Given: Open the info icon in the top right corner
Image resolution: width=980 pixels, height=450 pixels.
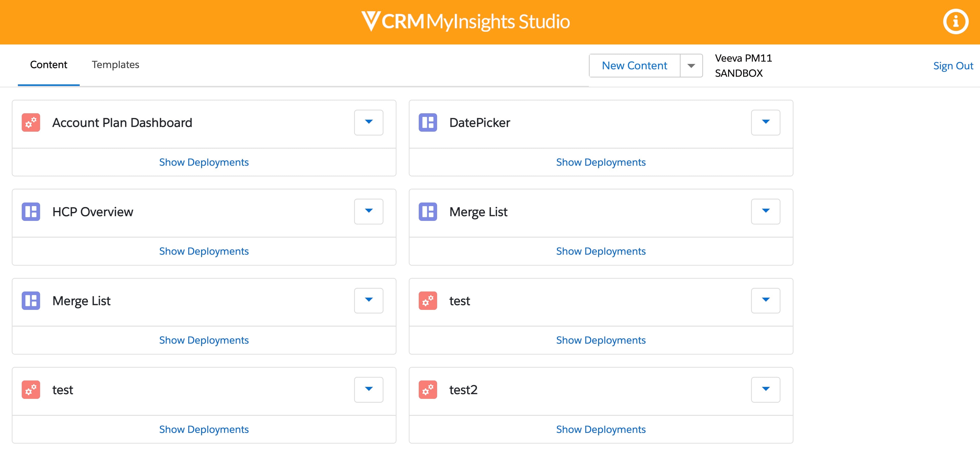Looking at the screenshot, I should click(x=956, y=22).
